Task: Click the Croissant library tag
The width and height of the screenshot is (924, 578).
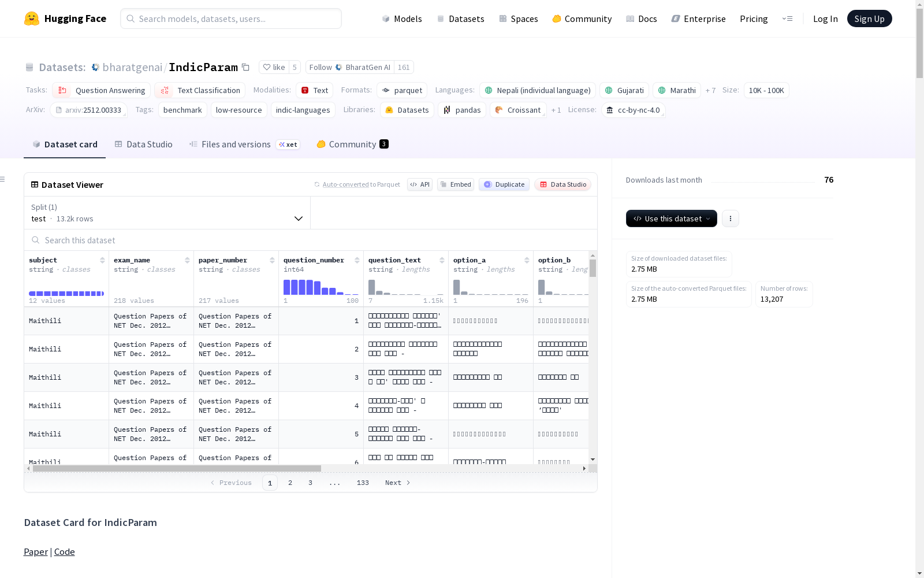Action: coord(519,110)
